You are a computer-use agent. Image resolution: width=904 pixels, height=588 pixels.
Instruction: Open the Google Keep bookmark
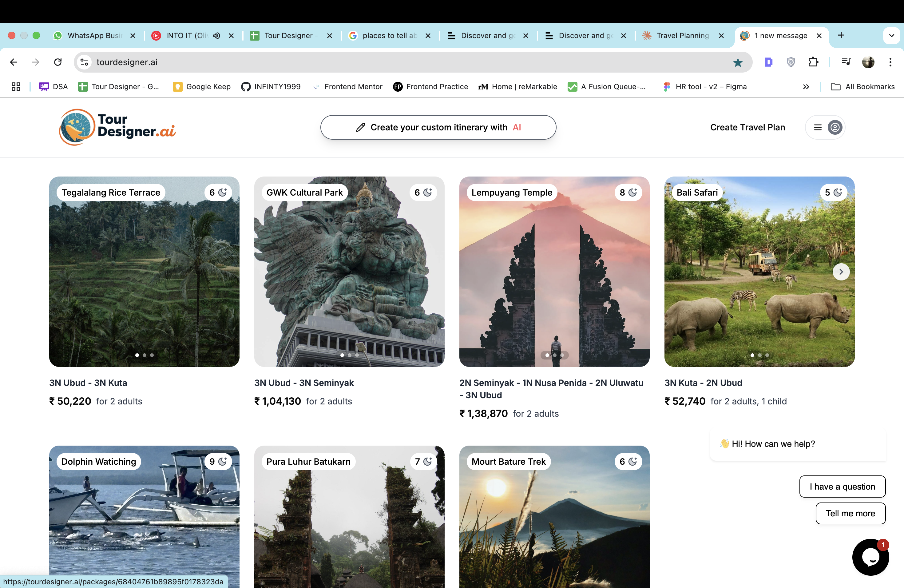[202, 87]
